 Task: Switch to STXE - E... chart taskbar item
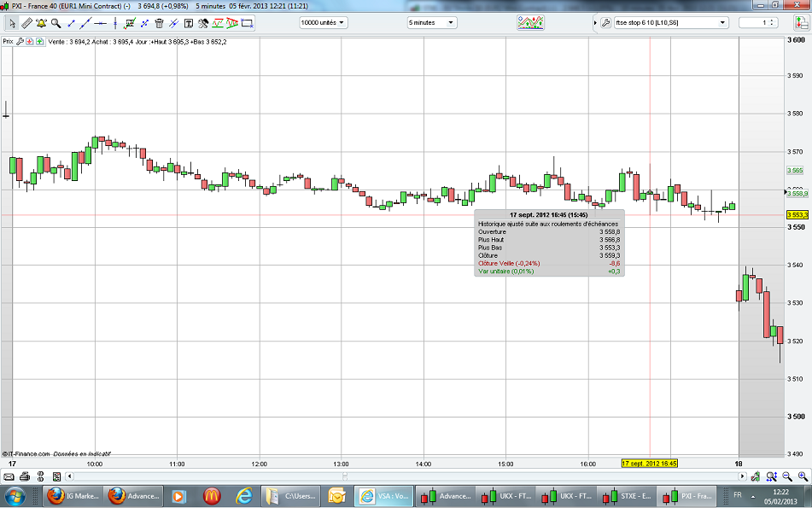[x=627, y=496]
